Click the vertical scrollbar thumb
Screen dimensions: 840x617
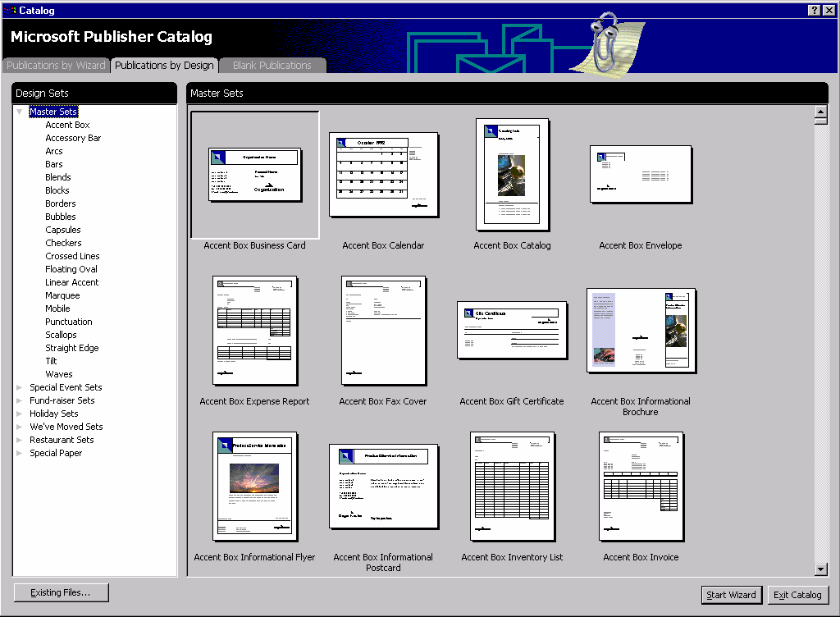[820, 121]
